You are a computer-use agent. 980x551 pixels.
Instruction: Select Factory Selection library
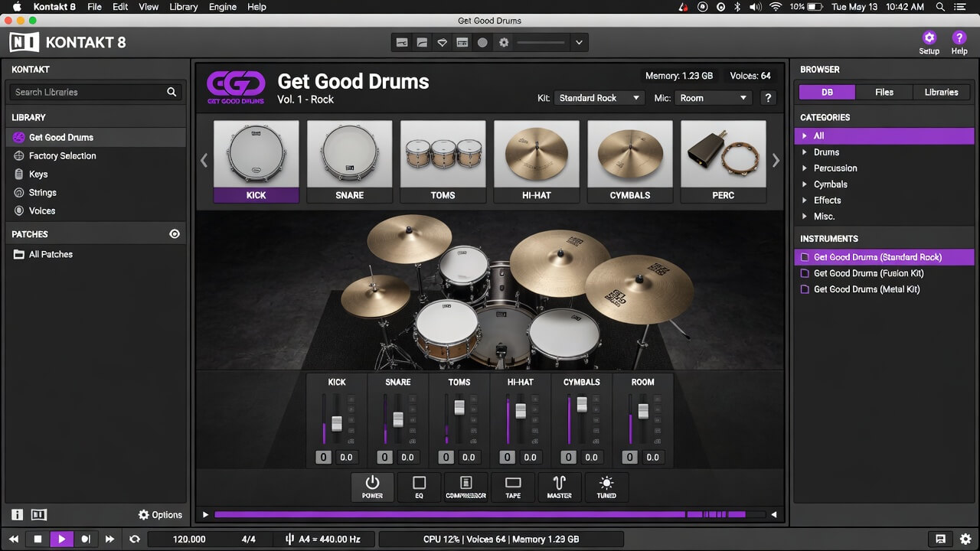coord(96,156)
